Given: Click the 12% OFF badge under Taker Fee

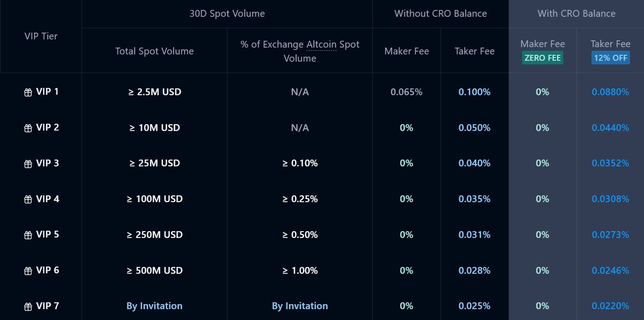Looking at the screenshot, I should tap(610, 58).
